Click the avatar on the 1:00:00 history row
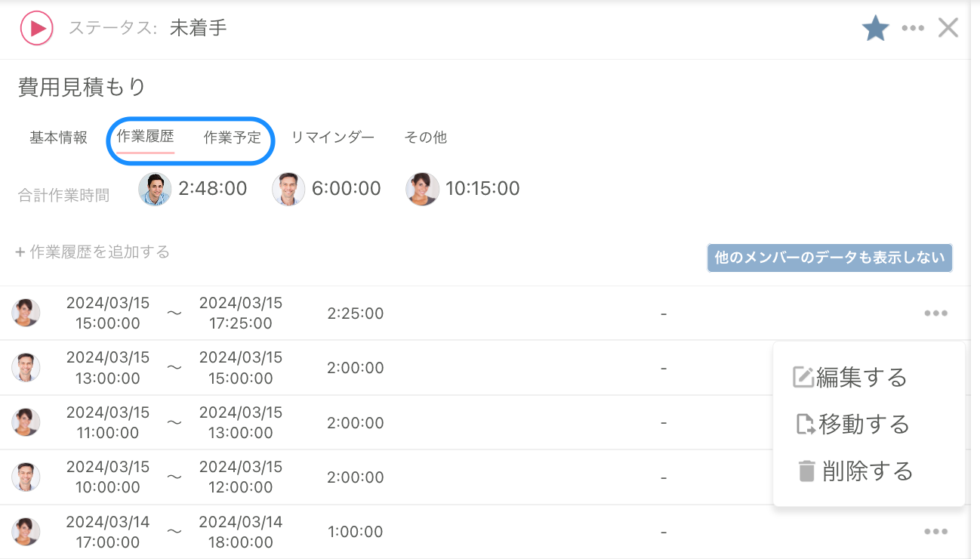The image size is (980, 559). pyautogui.click(x=26, y=532)
